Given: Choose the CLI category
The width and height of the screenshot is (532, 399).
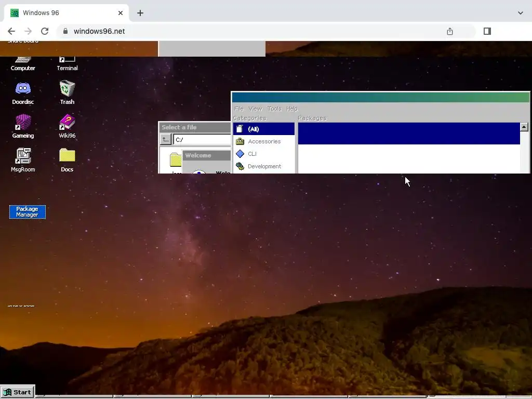Looking at the screenshot, I should pyautogui.click(x=263, y=154).
